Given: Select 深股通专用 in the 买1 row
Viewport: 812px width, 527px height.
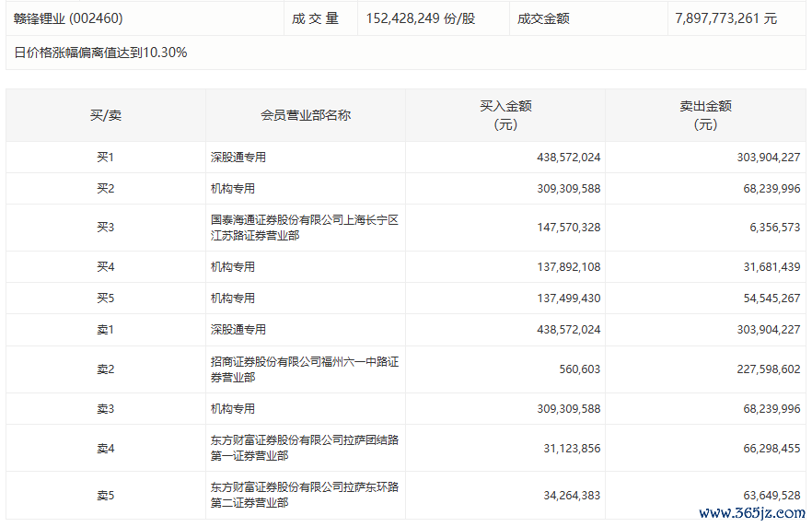Looking at the screenshot, I should coord(238,157).
